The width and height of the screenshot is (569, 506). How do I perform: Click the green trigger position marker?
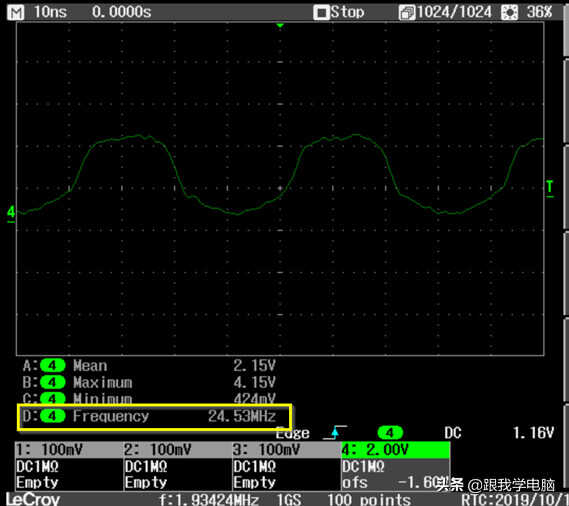pos(280,25)
